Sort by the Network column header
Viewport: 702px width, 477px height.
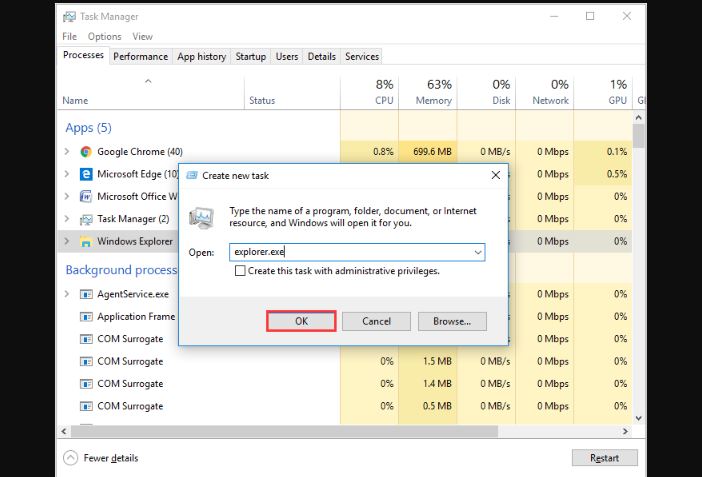click(x=545, y=93)
